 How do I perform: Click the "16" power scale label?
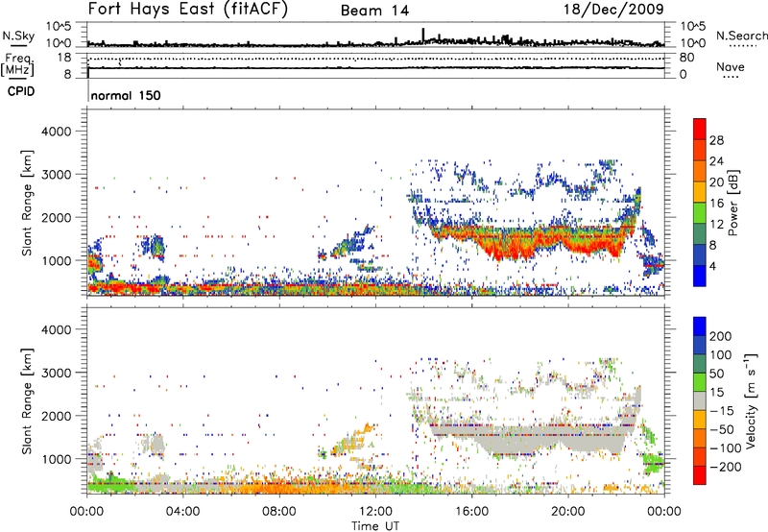pos(716,204)
